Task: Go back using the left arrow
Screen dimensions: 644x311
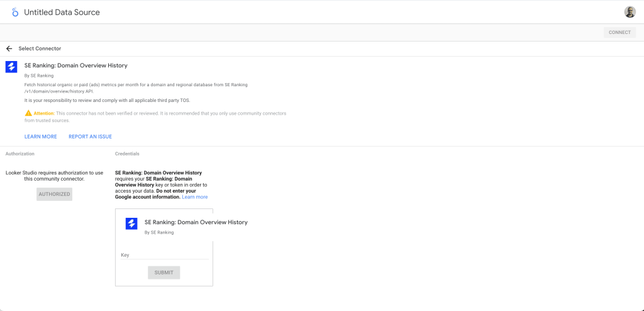Action: pyautogui.click(x=9, y=48)
